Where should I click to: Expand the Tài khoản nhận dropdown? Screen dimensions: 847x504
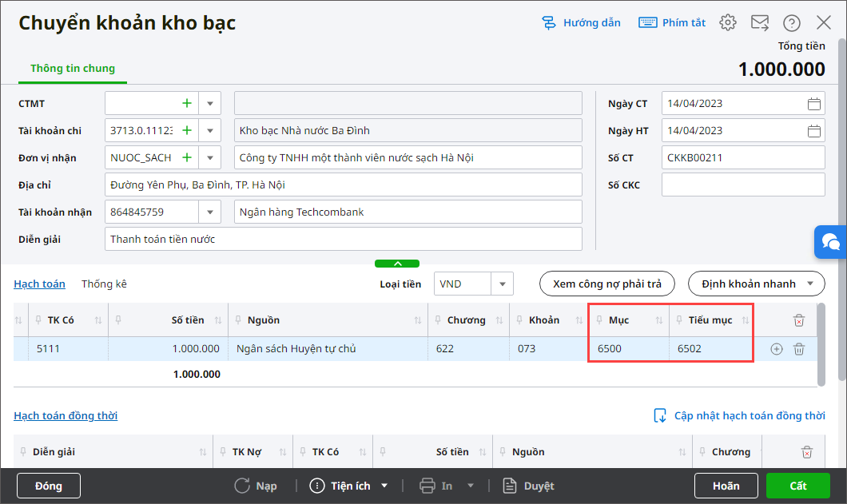(210, 212)
